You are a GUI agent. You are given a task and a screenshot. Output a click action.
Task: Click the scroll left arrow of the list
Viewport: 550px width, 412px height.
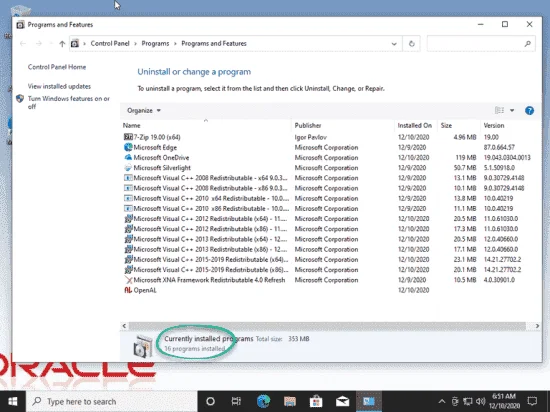click(x=124, y=326)
